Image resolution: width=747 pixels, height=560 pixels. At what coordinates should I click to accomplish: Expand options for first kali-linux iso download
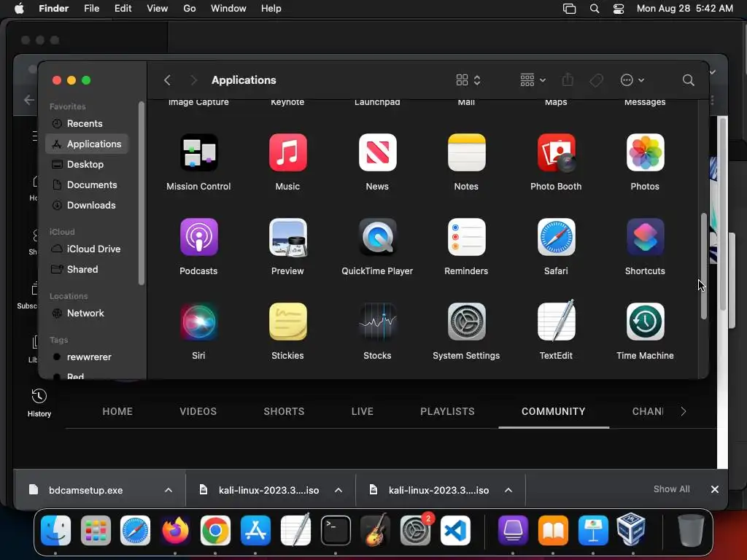(x=338, y=490)
